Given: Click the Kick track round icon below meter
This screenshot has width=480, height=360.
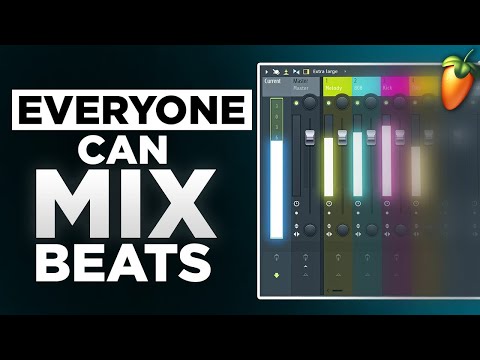Looking at the screenshot, I should 387,203.
